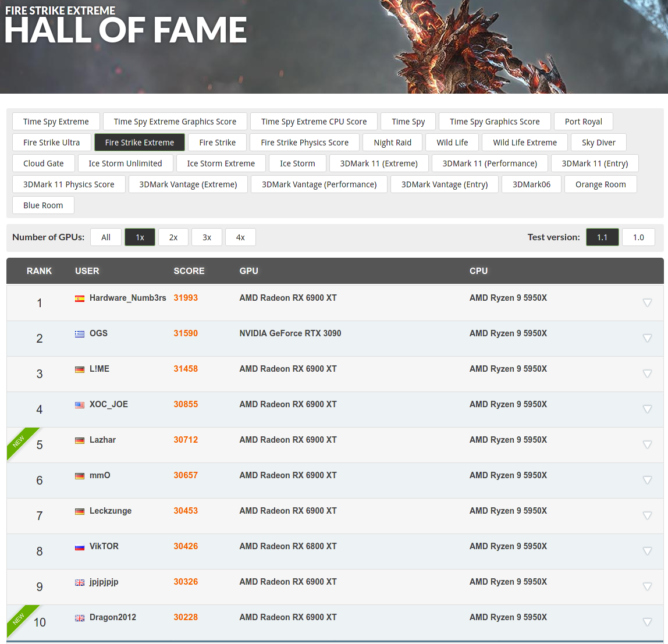Open Hardware_Numb3rs score 31993
Image resolution: width=668 pixels, height=644 pixels.
[186, 298]
